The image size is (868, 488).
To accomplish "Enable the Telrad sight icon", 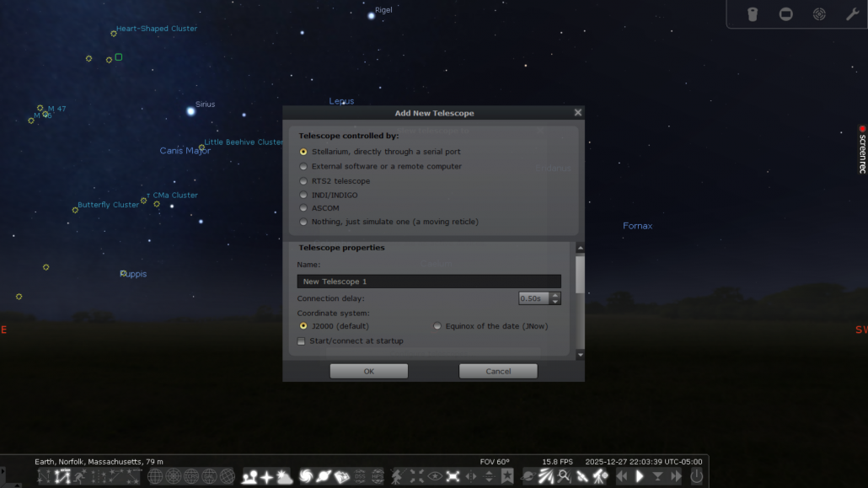I will coord(819,14).
